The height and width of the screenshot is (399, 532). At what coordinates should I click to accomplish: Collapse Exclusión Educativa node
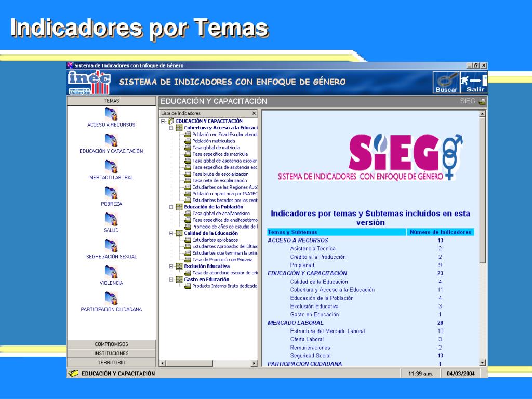pos(171,267)
